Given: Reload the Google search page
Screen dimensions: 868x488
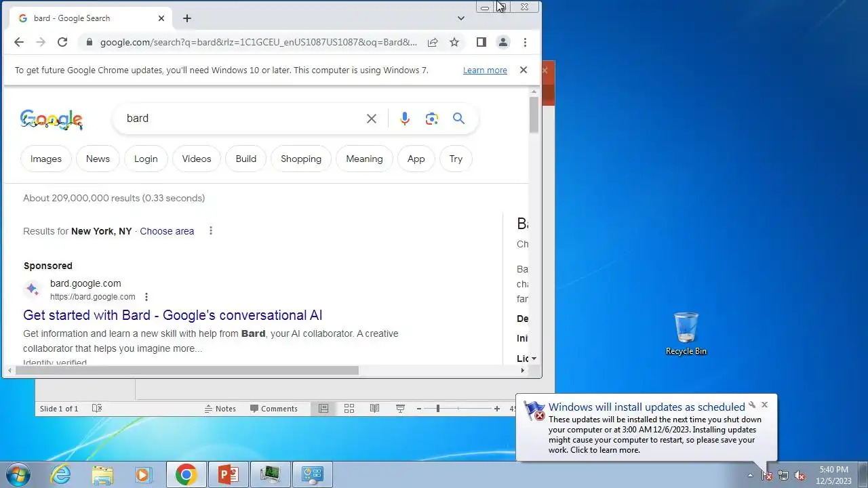Looking at the screenshot, I should pyautogui.click(x=62, y=42).
